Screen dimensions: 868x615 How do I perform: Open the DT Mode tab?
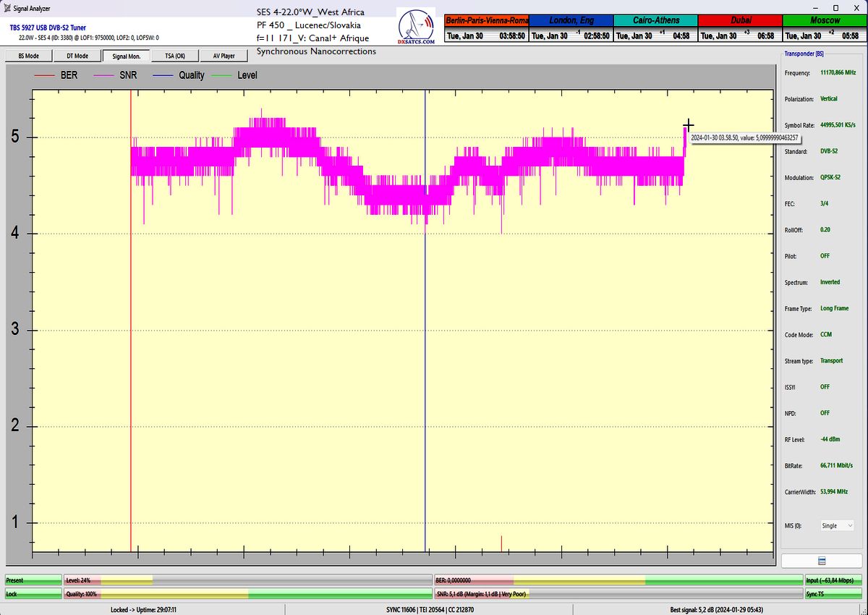[77, 56]
